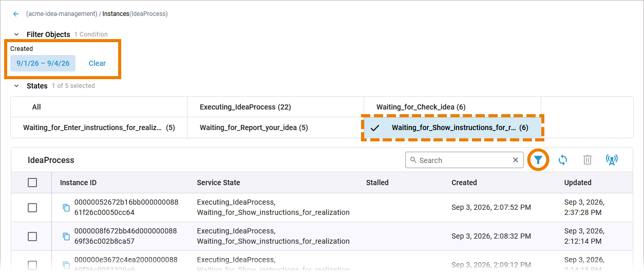The width and height of the screenshot is (644, 272).
Task: Open the filter funnel icon
Action: [538, 160]
